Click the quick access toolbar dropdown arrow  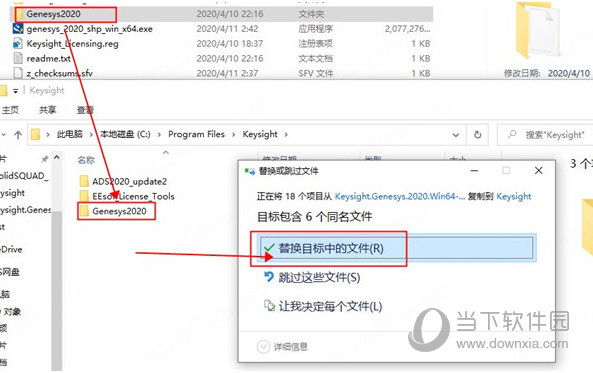(x=16, y=91)
